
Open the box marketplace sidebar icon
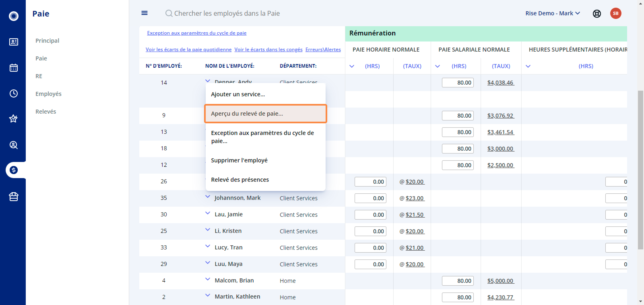pyautogui.click(x=13, y=197)
